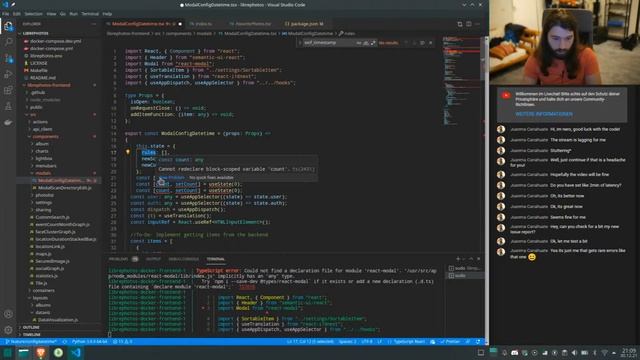The image size is (640, 360).
Task: Open the Testing flask view
Action: click(x=8, y=106)
